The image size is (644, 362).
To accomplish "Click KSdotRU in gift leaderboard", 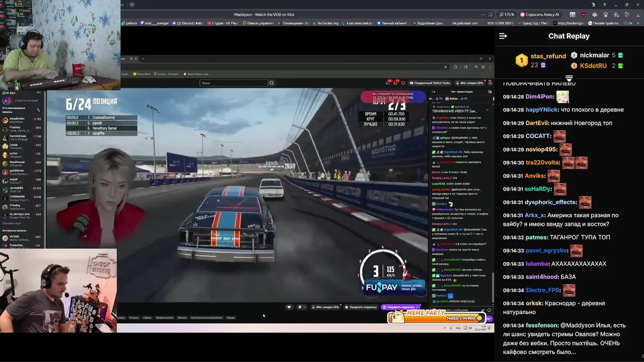I will pyautogui.click(x=594, y=66).
